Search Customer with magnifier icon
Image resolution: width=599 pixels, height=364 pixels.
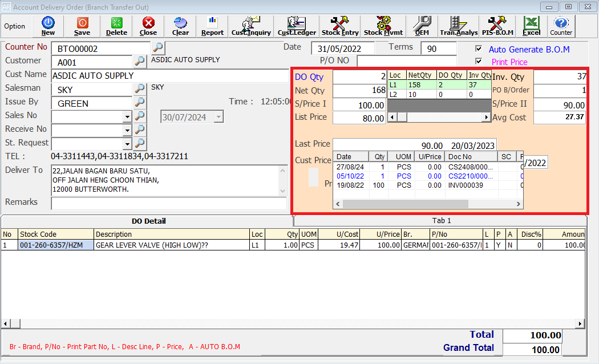(140, 60)
